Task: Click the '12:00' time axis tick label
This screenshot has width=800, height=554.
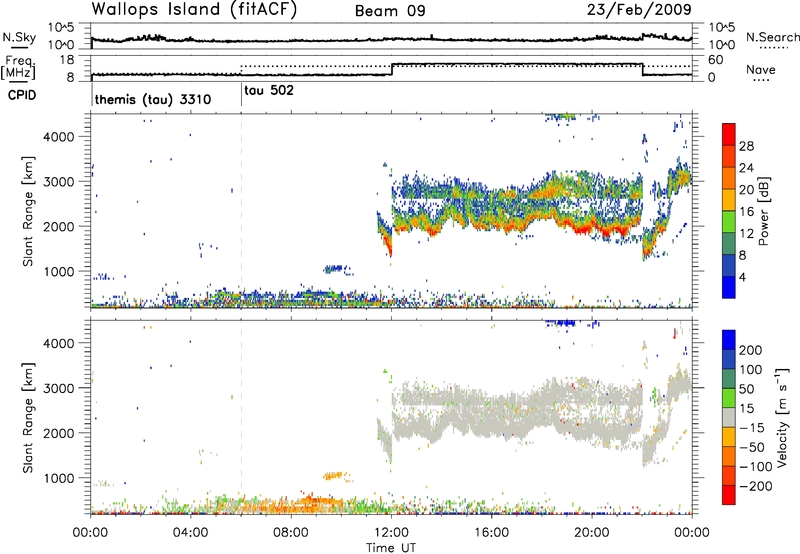Action: 391,533
